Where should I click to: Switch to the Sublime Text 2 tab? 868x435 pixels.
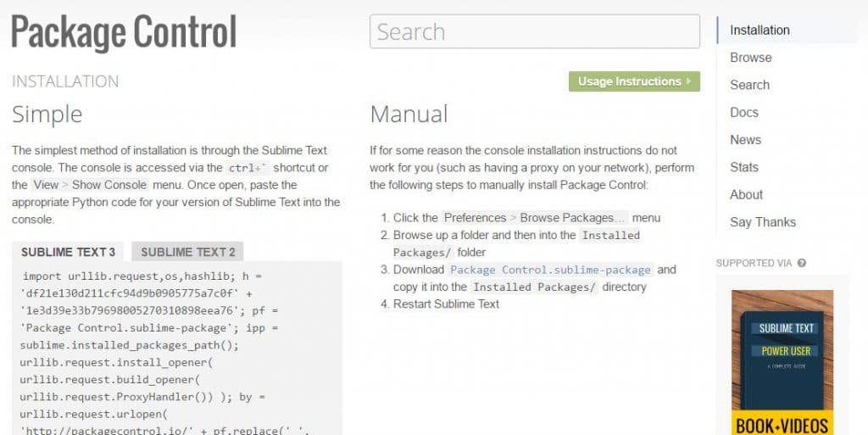click(x=188, y=252)
